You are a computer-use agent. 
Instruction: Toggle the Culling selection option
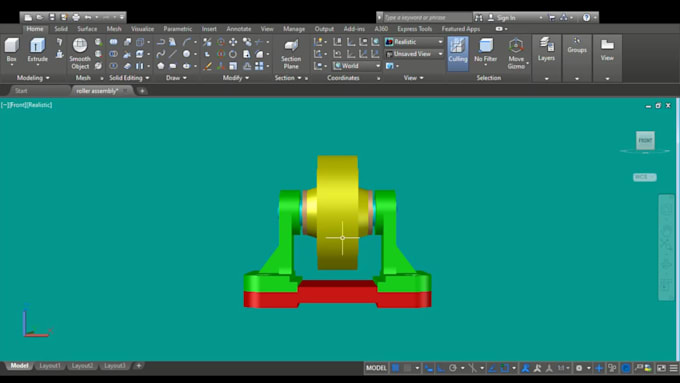458,53
